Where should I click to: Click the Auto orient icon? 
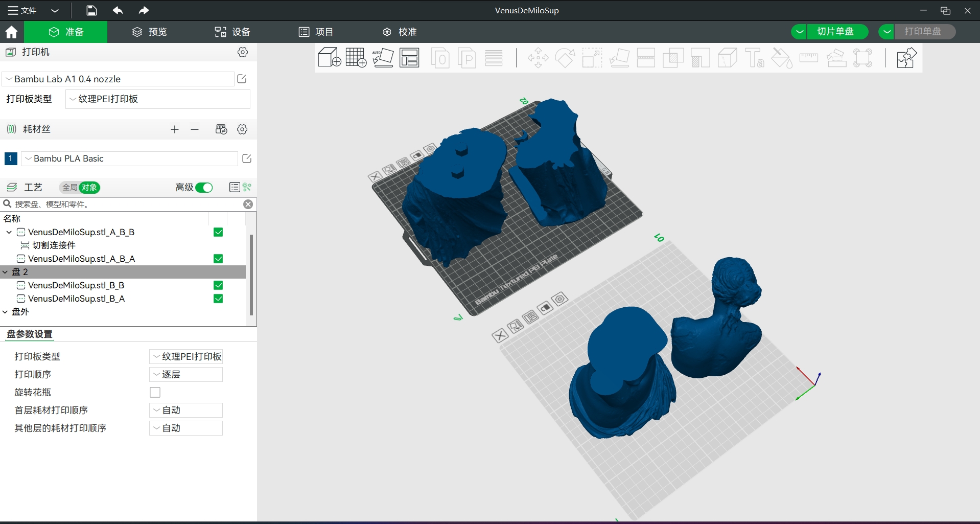[x=383, y=58]
